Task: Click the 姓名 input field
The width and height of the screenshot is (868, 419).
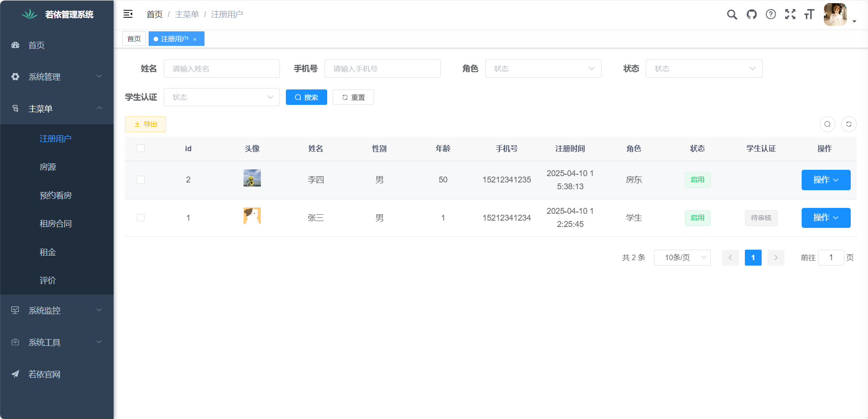Action: [222, 69]
